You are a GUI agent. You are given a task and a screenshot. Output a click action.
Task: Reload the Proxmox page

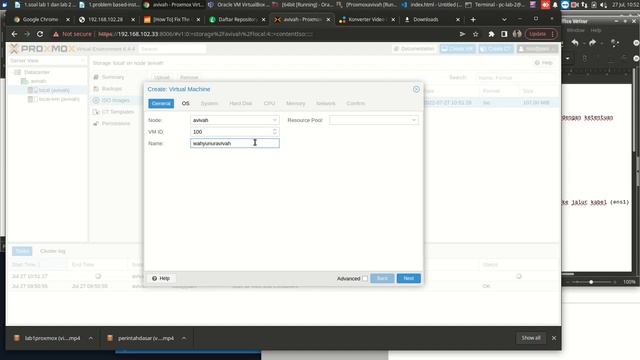tap(40, 34)
